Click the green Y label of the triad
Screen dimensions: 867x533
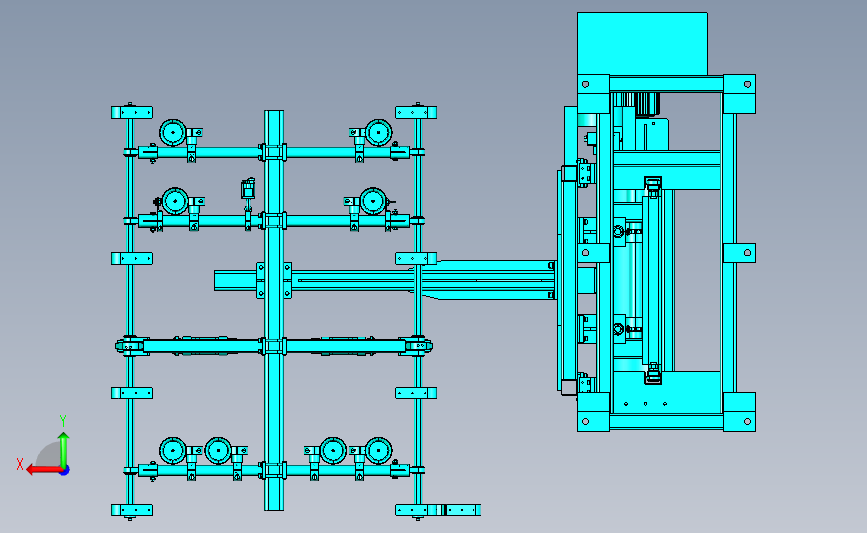tap(63, 421)
